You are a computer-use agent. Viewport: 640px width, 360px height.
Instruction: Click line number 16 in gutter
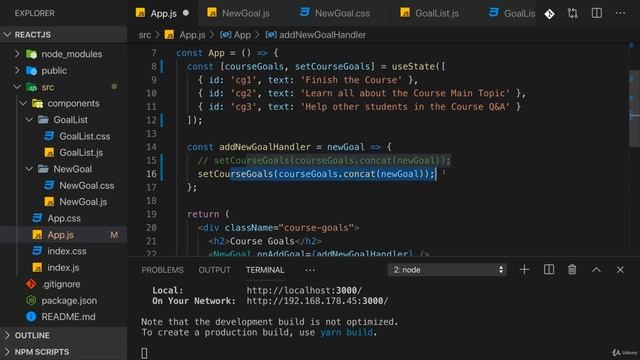point(151,174)
